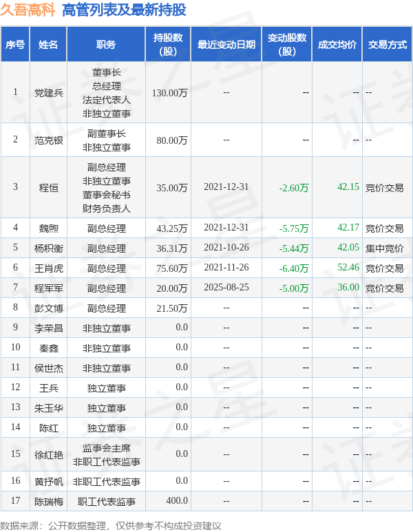The width and height of the screenshot is (413, 532).
Task: Click the 交易方式 column header
Action: [x=388, y=45]
